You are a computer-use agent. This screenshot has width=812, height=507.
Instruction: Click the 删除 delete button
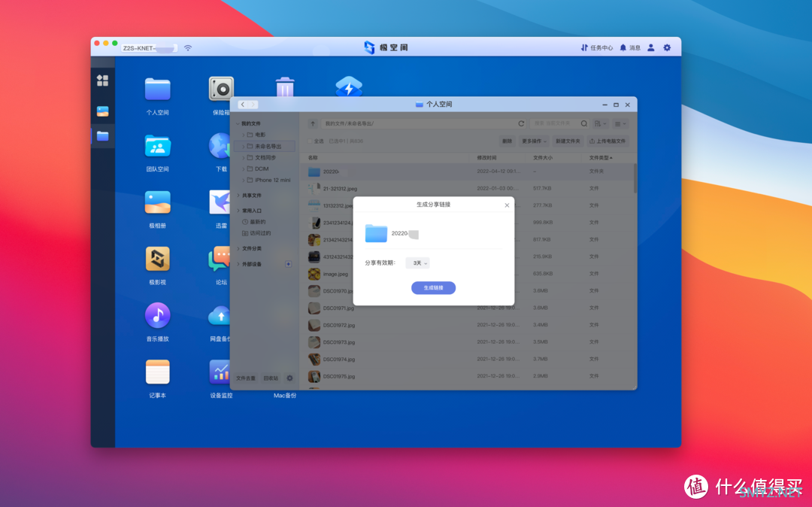tap(507, 141)
